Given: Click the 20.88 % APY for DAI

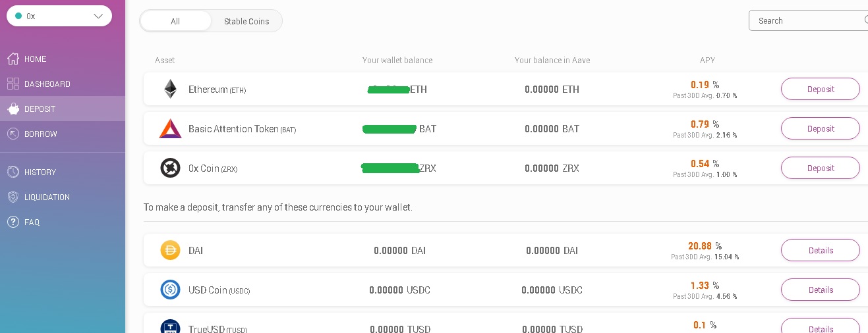Looking at the screenshot, I should (705, 245).
